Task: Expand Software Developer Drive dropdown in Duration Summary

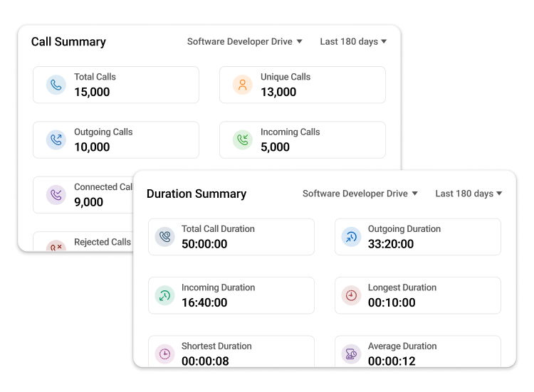Action: [x=360, y=194]
